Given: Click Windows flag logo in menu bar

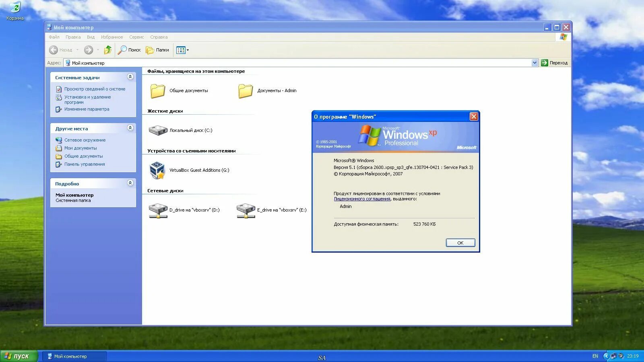Looking at the screenshot, I should (x=563, y=37).
